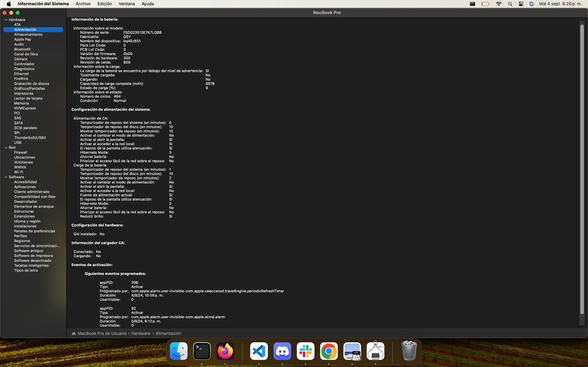
Task: Open the Archivo menu
Action: [x=83, y=4]
